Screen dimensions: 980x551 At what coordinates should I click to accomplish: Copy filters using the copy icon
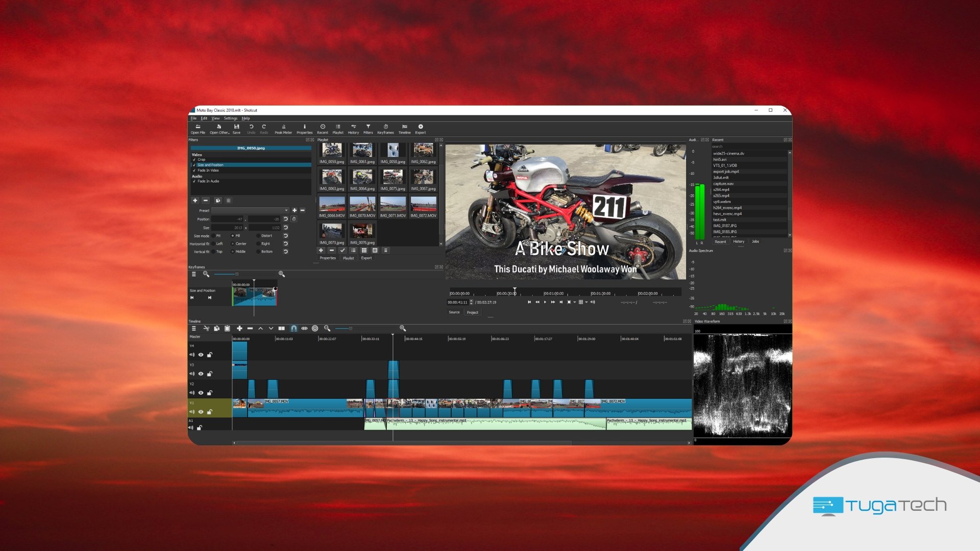[x=218, y=201]
